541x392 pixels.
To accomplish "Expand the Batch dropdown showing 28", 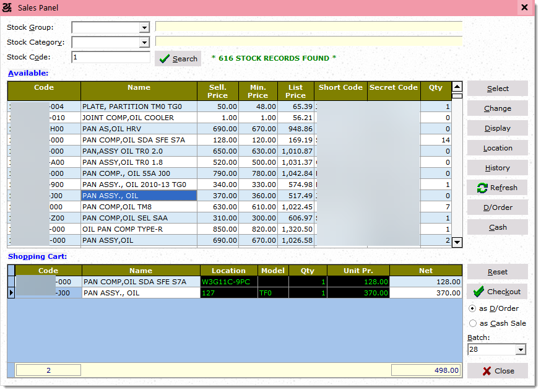I will (521, 350).
